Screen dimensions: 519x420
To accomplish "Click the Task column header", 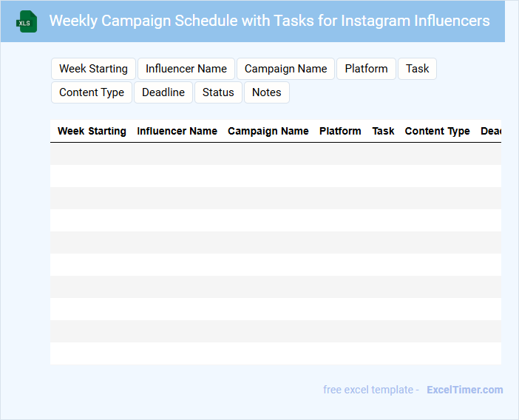I will pyautogui.click(x=383, y=131).
